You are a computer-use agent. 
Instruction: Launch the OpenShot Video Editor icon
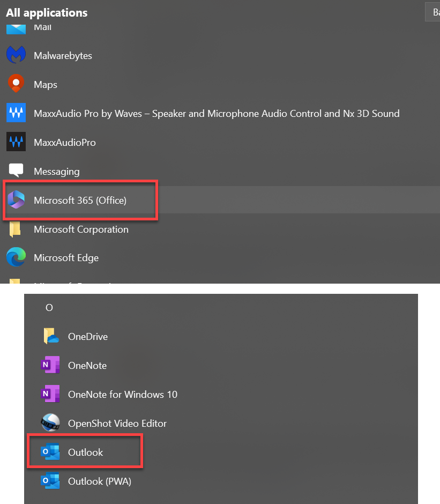(x=50, y=423)
